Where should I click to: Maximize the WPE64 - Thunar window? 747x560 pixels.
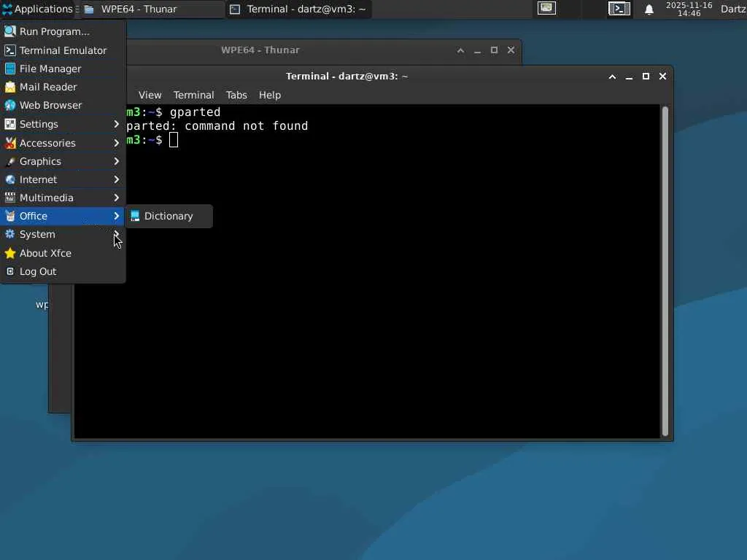coord(495,50)
